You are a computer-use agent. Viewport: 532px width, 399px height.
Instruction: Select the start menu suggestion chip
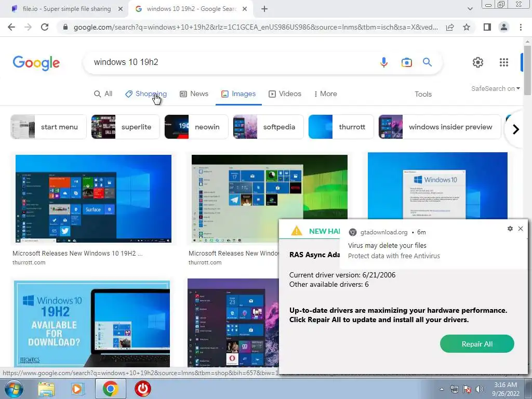coord(48,127)
